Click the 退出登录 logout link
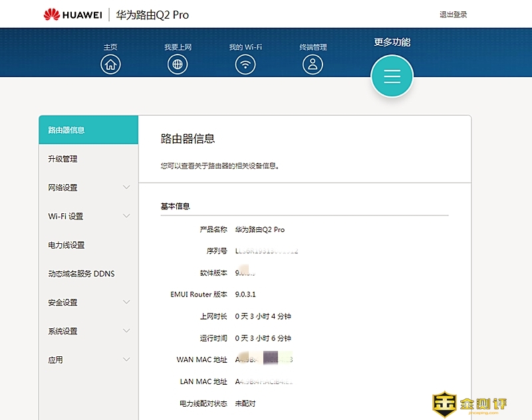The image size is (532, 420). [x=453, y=15]
